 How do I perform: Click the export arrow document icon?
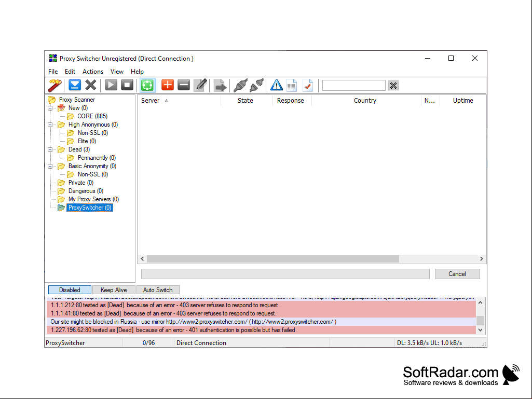coord(220,86)
